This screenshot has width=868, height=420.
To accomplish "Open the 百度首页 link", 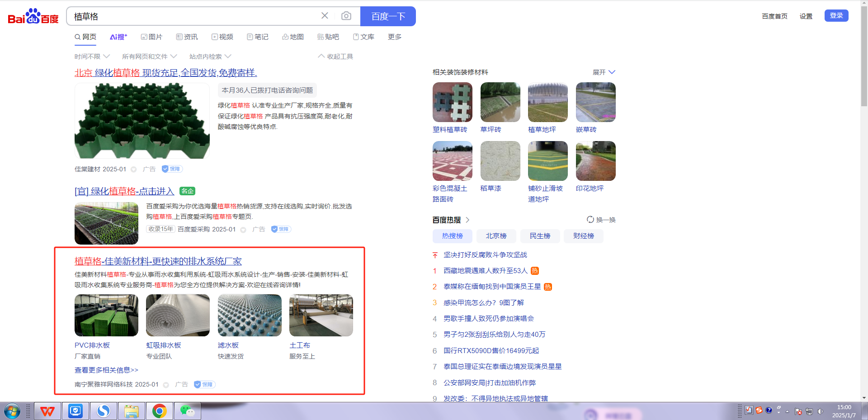I will [x=774, y=16].
